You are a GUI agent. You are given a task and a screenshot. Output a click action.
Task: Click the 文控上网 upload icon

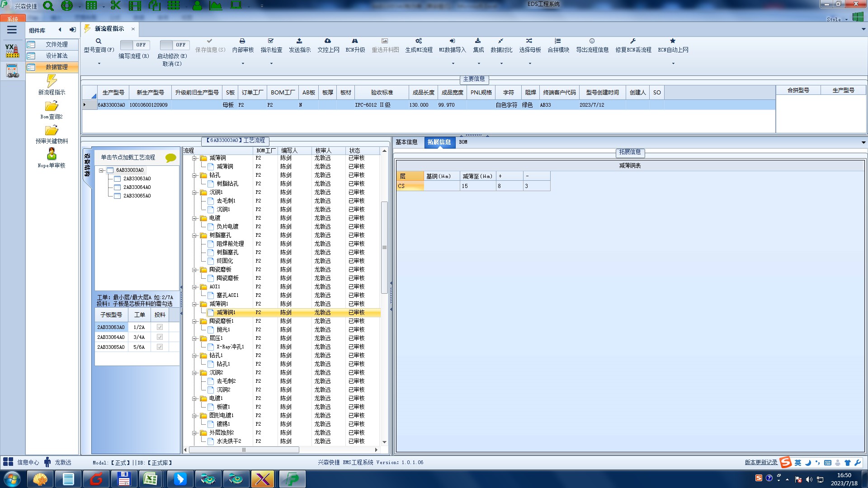(328, 41)
